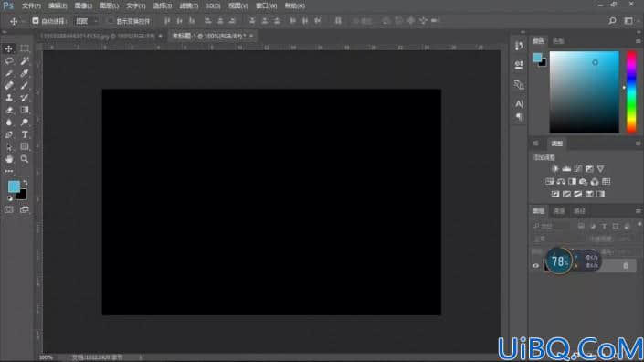644x362 pixels.
Task: Open the Auto-Select layer/group dropdown
Action: click(x=86, y=21)
